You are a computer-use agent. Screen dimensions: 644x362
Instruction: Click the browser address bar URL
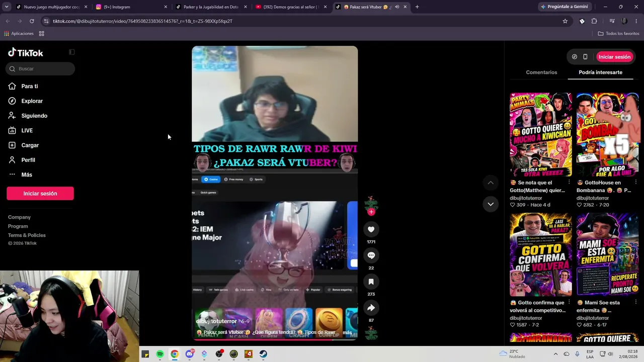143,21
